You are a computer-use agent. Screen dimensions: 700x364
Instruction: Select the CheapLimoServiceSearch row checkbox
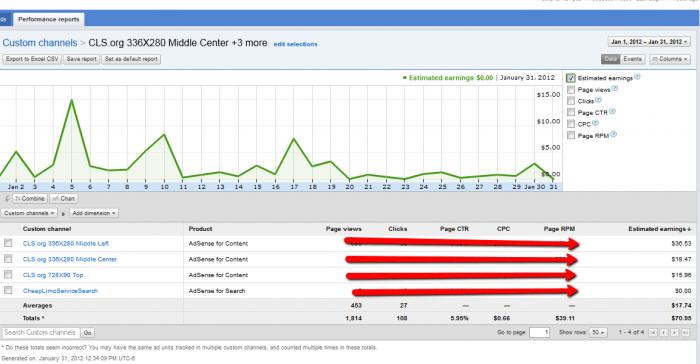(8, 291)
